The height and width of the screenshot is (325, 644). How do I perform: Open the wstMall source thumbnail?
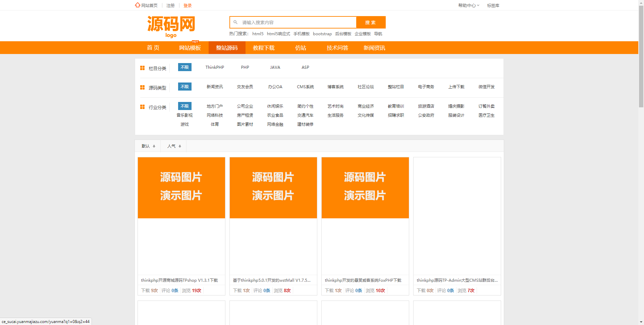273,188
